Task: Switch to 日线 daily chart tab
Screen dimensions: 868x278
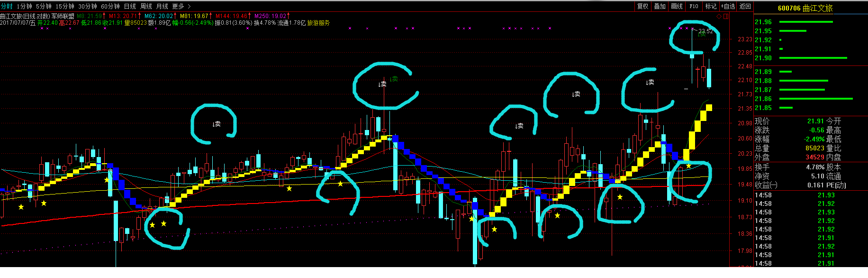Action: 130,6
